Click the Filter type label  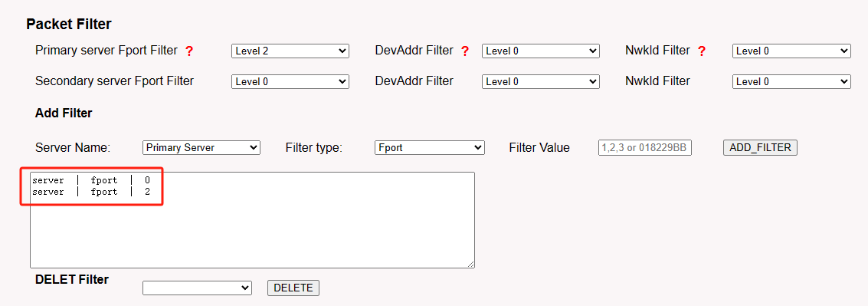point(314,148)
